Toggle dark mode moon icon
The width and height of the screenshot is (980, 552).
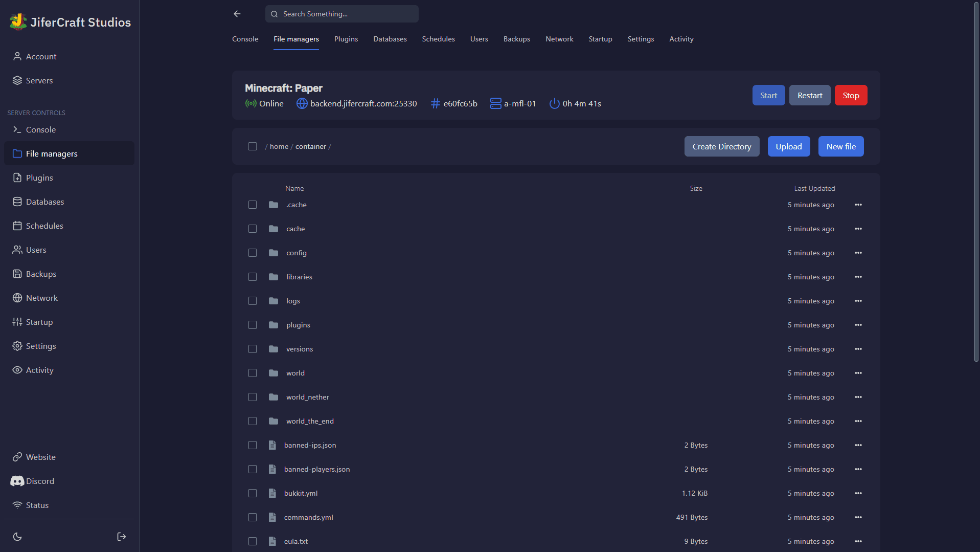pyautogui.click(x=17, y=537)
